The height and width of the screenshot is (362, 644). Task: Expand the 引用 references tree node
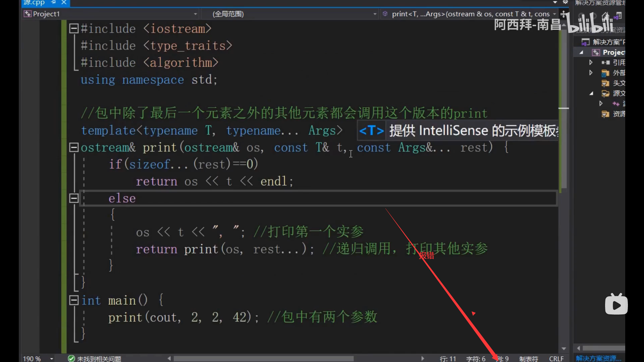591,62
